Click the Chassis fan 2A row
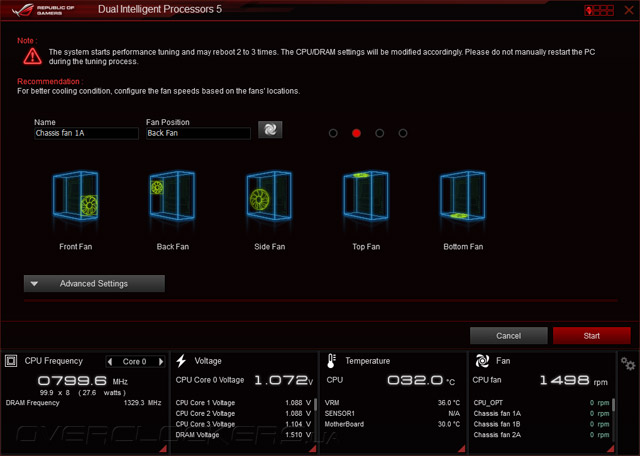Image resolution: width=640 pixels, height=456 pixels. point(541,434)
